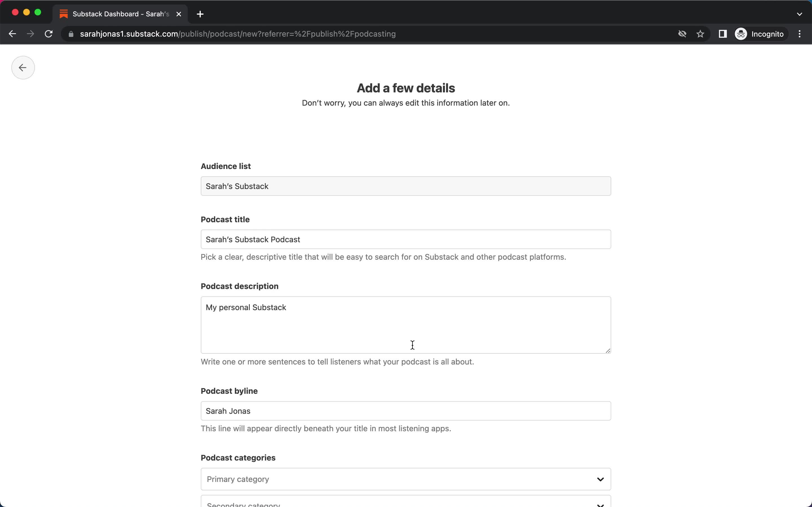Click the new tab plus button

click(x=200, y=14)
